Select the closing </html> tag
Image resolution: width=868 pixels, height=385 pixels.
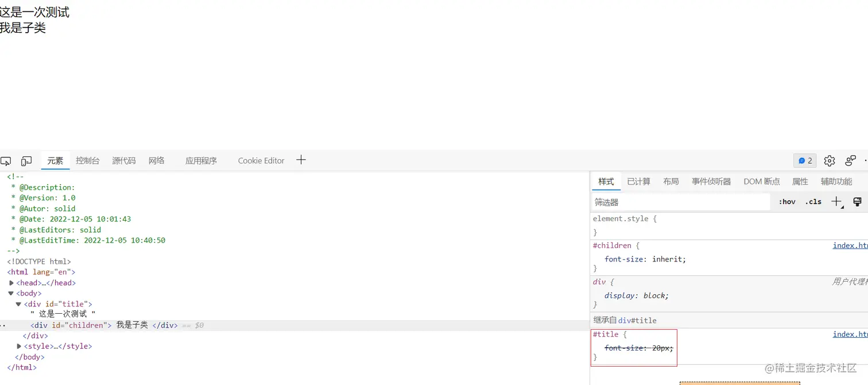(22, 368)
